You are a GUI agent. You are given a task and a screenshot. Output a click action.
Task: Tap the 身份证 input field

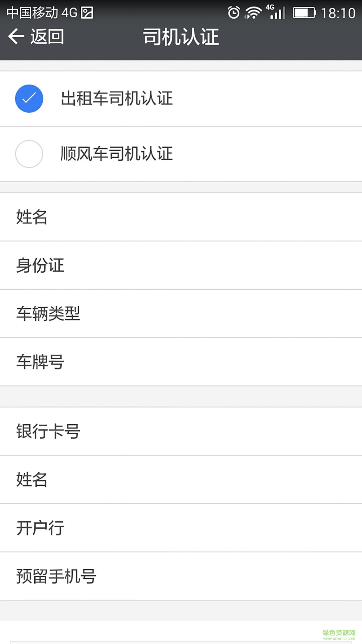pyautogui.click(x=181, y=265)
